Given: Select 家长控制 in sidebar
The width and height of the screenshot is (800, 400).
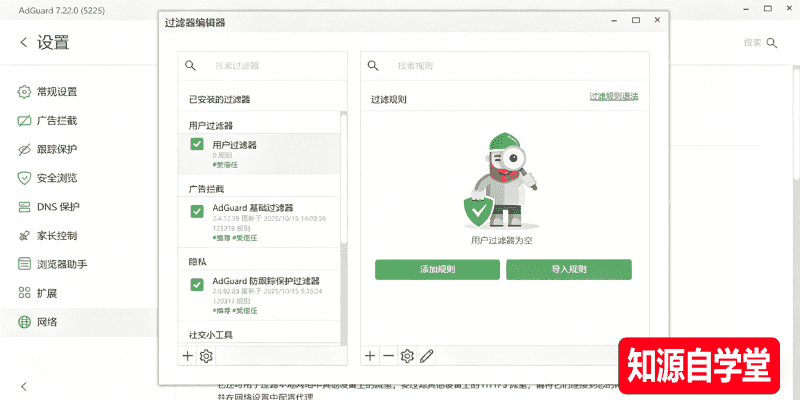Looking at the screenshot, I should coord(57,236).
